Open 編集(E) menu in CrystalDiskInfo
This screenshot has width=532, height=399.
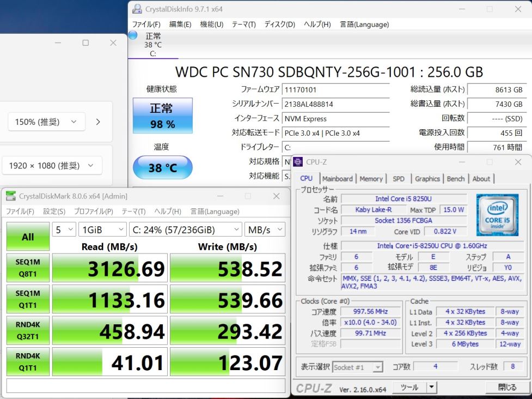(180, 25)
